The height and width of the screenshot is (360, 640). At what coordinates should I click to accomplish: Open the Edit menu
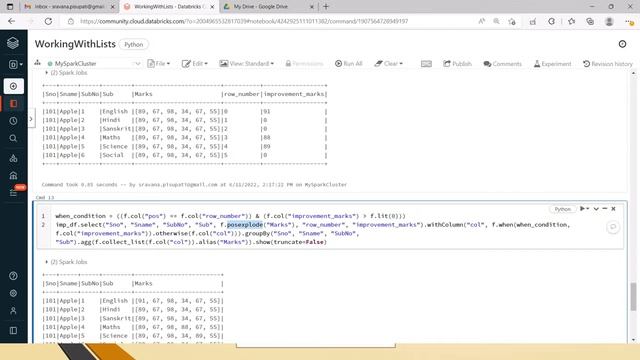195,64
